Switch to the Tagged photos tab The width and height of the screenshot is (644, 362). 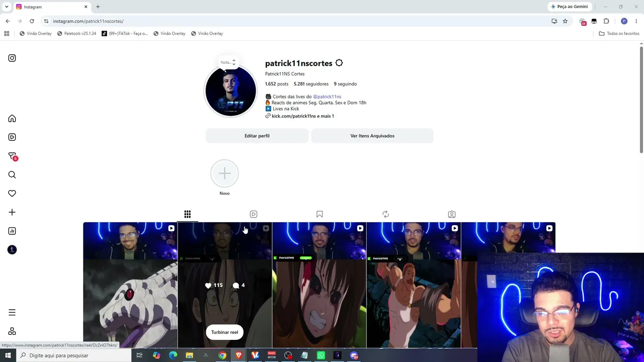452,214
